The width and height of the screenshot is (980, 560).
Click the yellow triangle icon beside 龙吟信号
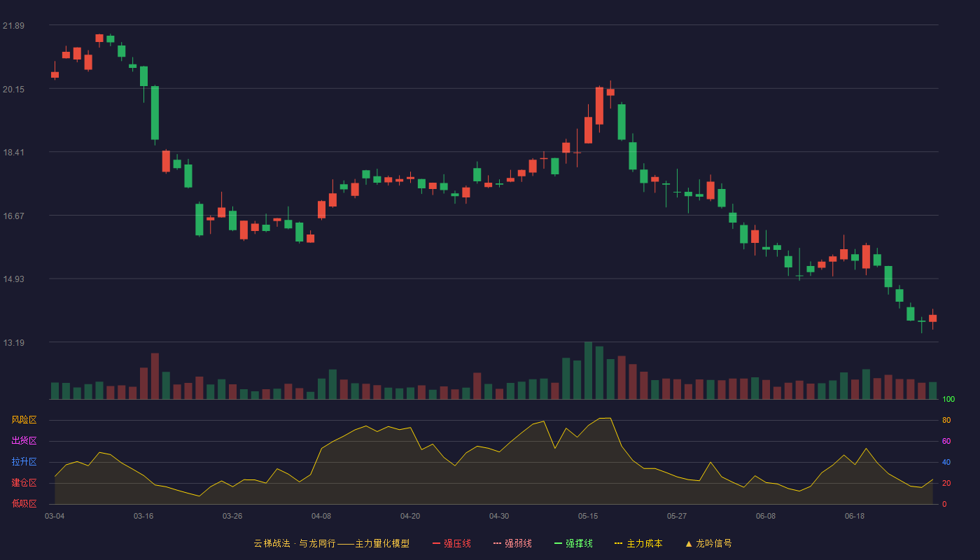[689, 543]
